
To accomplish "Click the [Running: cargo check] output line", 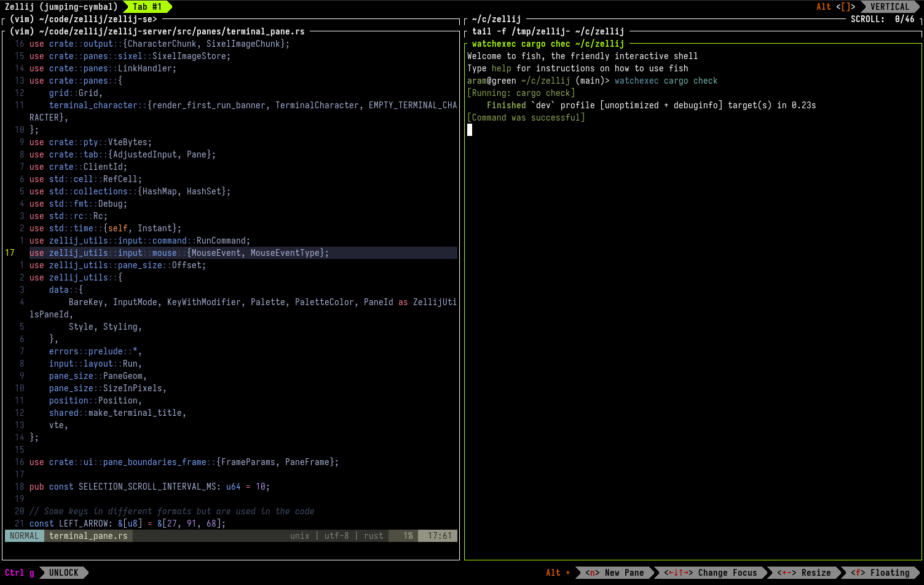I will coord(521,93).
